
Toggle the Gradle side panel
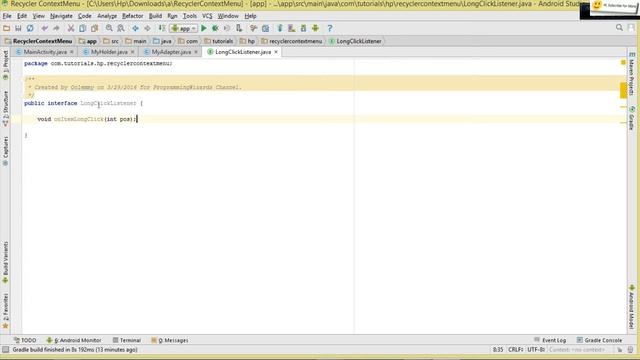[x=631, y=118]
